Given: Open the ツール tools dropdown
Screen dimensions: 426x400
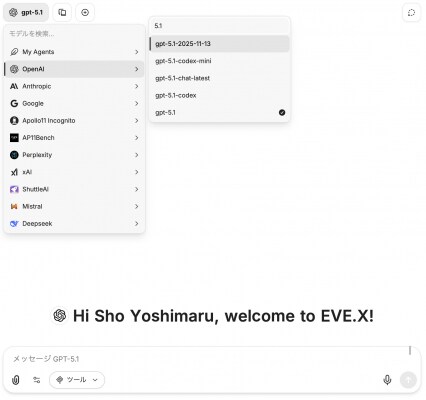Looking at the screenshot, I should [77, 380].
